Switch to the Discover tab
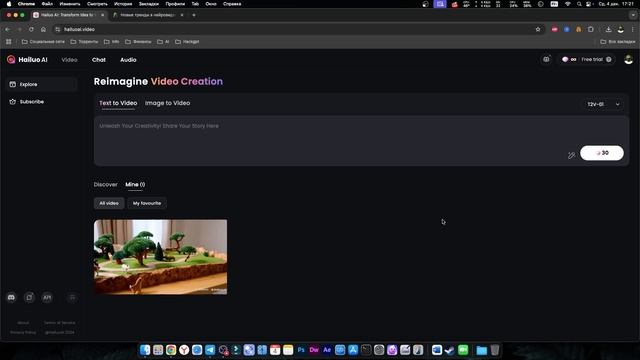This screenshot has width=640, height=360. [105, 184]
